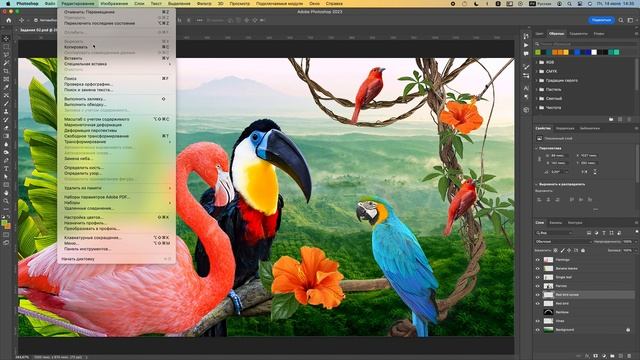This screenshot has height=360, width=640.
Task: Hide the Red bird layer below the selected one
Action: (538, 304)
